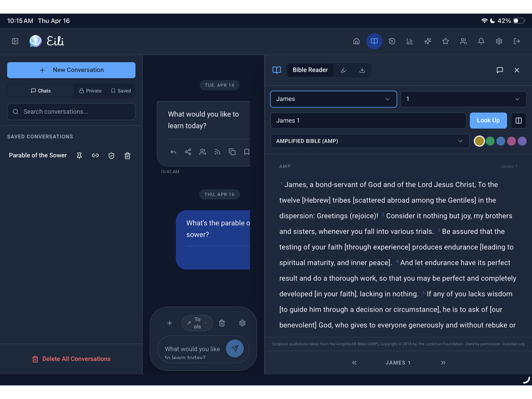Select the gold highlight color

[x=479, y=141]
